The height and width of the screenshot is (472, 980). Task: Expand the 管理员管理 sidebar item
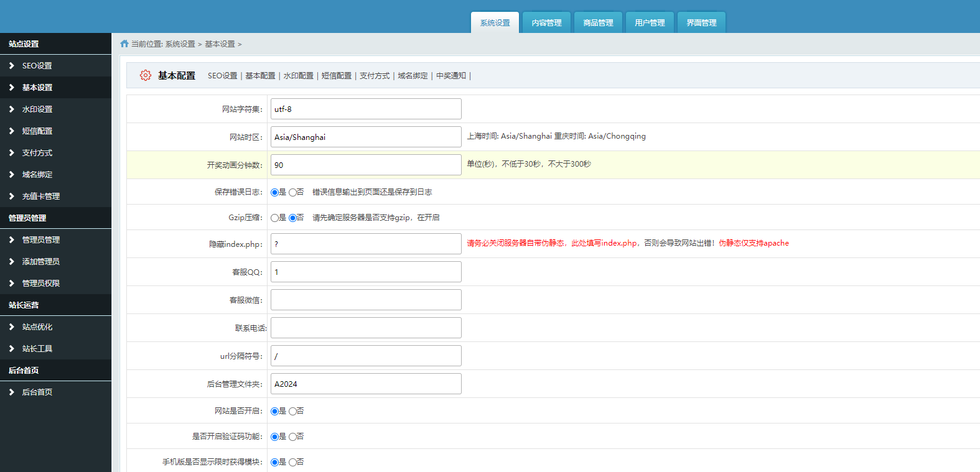tap(41, 239)
